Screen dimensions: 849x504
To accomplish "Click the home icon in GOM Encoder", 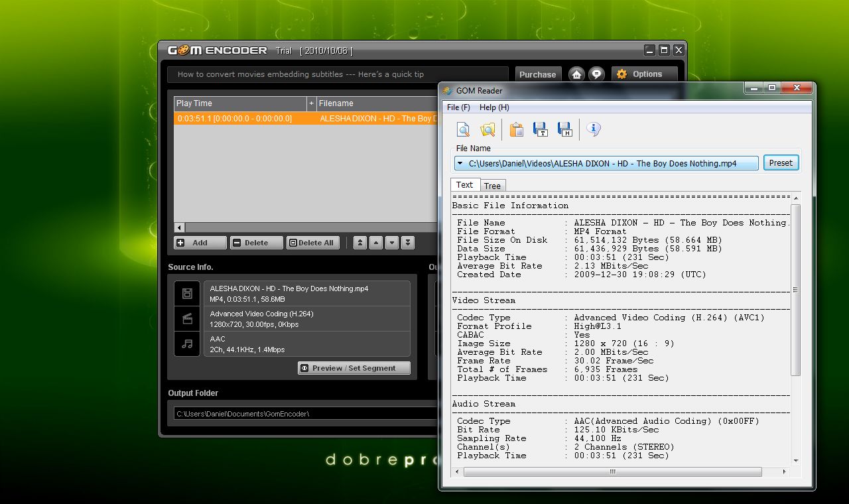I will (576, 74).
